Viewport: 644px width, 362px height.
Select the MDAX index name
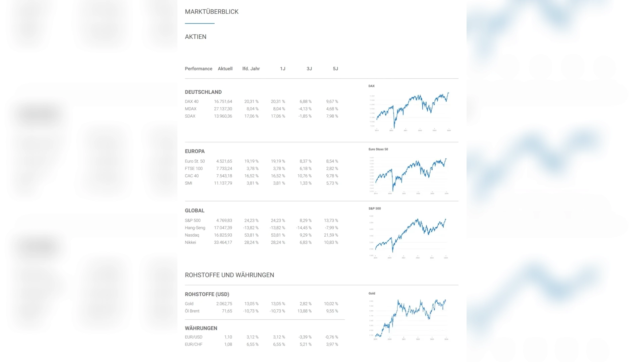click(x=191, y=109)
